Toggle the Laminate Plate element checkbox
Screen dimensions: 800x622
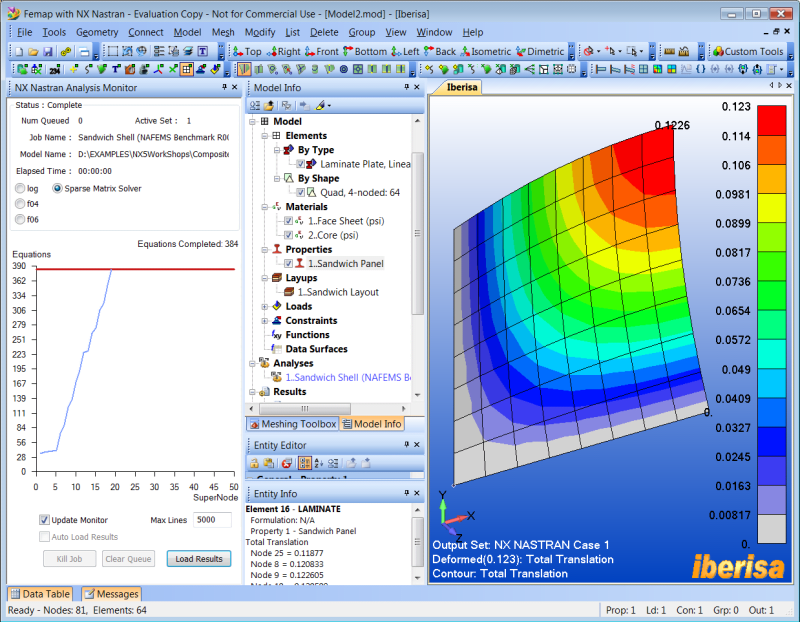click(301, 164)
